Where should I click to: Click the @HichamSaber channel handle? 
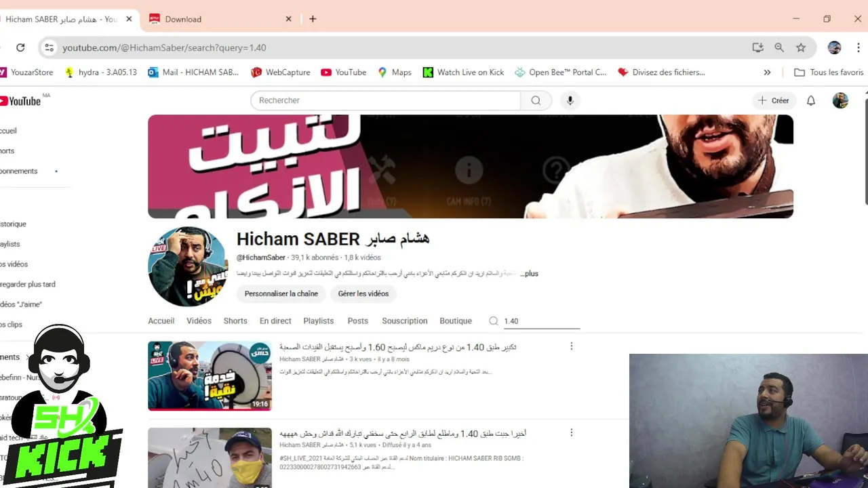(x=261, y=258)
